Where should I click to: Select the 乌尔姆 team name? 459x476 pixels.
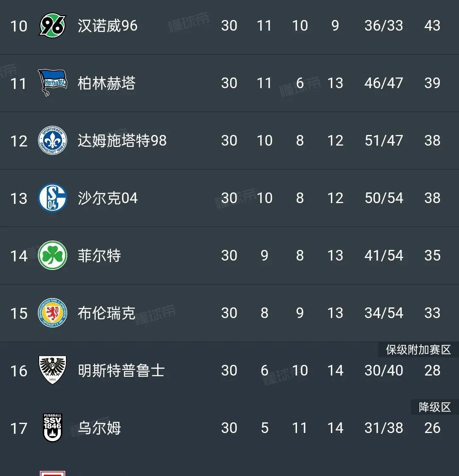point(99,427)
